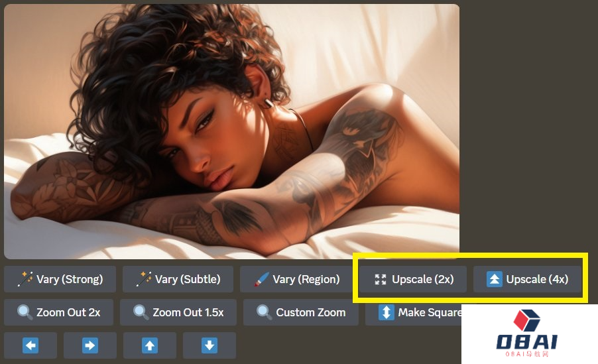Choose the Upscale (4x) button text
Image resolution: width=598 pixels, height=364 pixels.
(x=537, y=279)
